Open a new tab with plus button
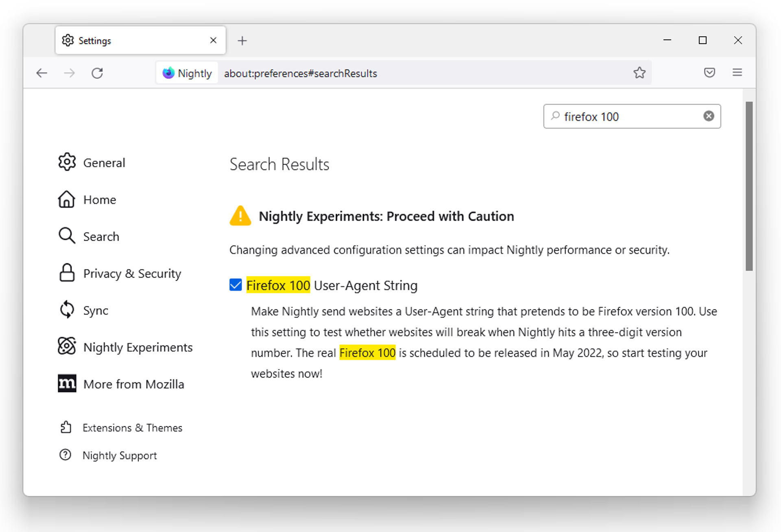Viewport: 781px width, 532px height. coord(242,41)
